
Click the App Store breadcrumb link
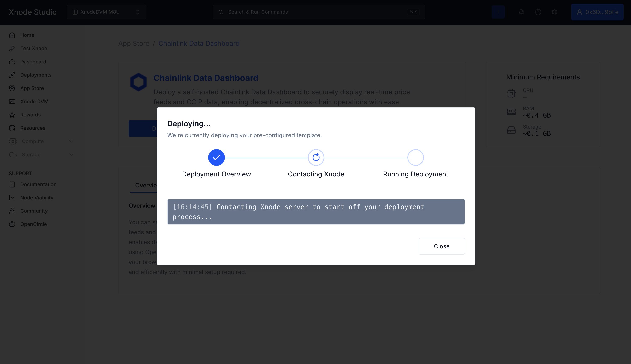[x=134, y=44]
